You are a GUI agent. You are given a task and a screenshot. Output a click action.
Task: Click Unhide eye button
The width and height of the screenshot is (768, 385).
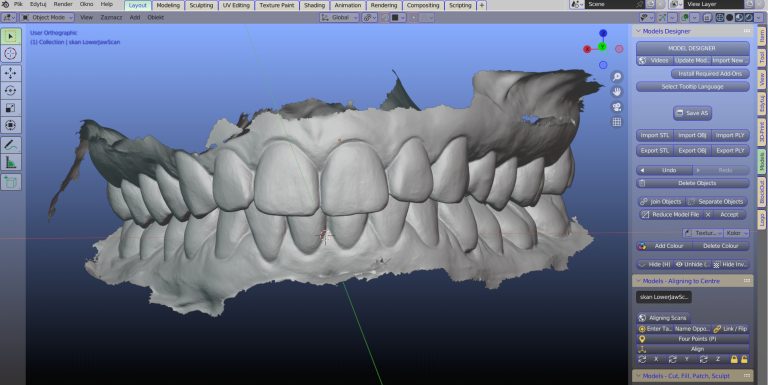(x=692, y=265)
